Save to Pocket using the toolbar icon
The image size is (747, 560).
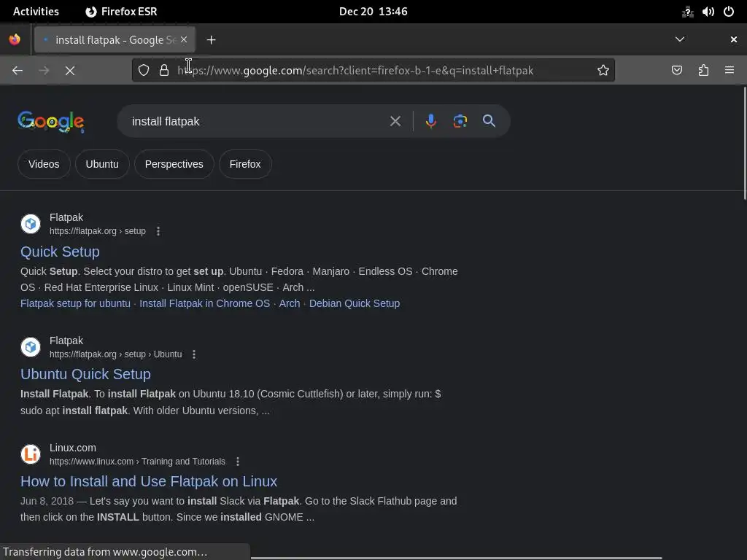click(677, 71)
